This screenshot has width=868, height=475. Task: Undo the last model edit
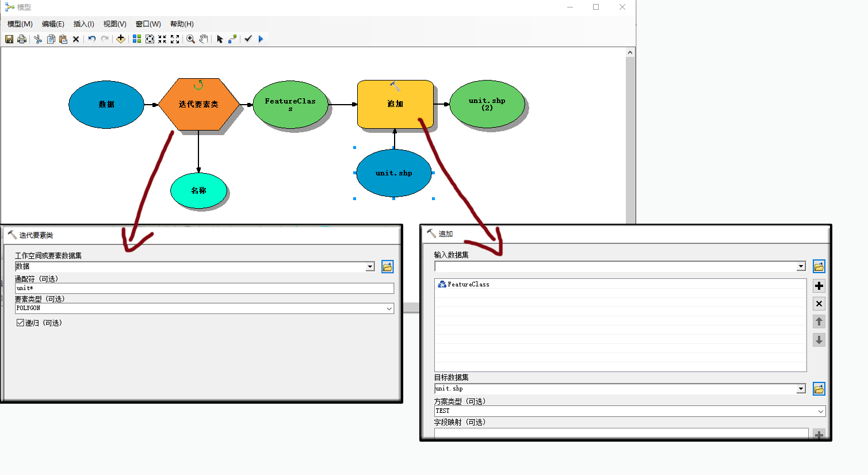[x=92, y=39]
